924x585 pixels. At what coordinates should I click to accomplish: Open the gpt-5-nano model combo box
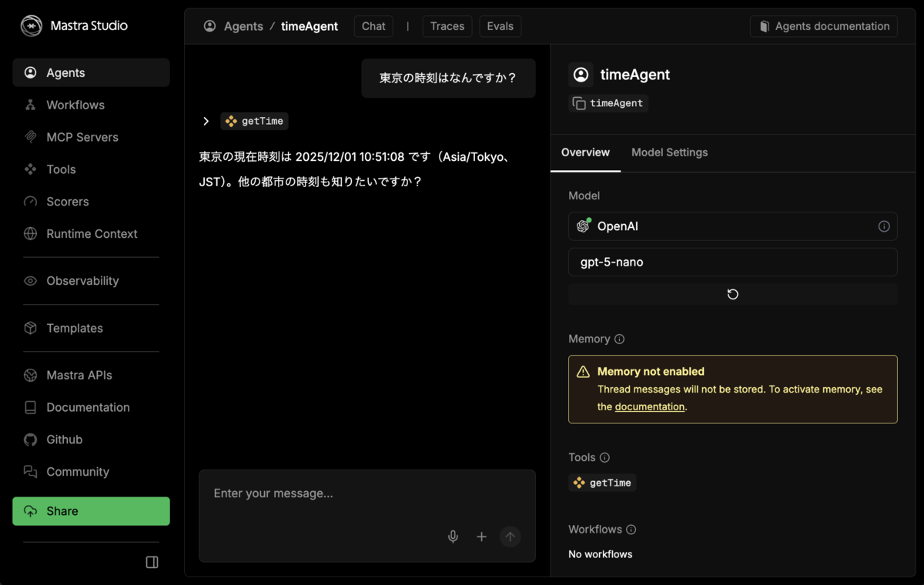pos(733,262)
